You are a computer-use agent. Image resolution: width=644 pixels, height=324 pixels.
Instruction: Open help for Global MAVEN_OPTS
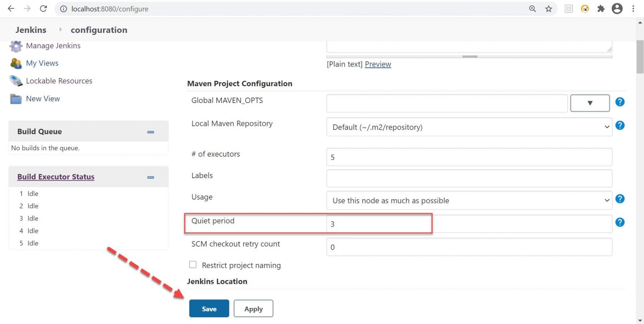pos(620,102)
